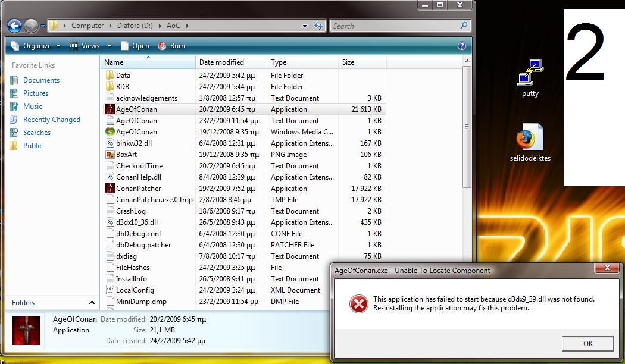Click Computer in the address breadcrumb
Viewport: 625px width, 364px height.
click(87, 26)
